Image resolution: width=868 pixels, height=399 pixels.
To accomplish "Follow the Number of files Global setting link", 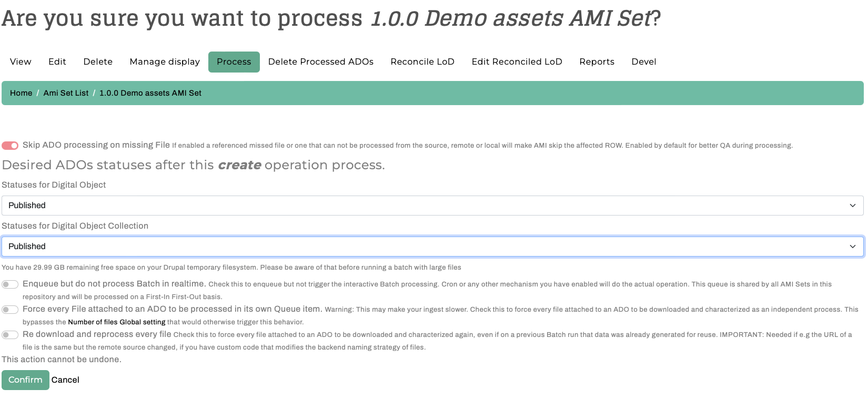I will 117,322.
